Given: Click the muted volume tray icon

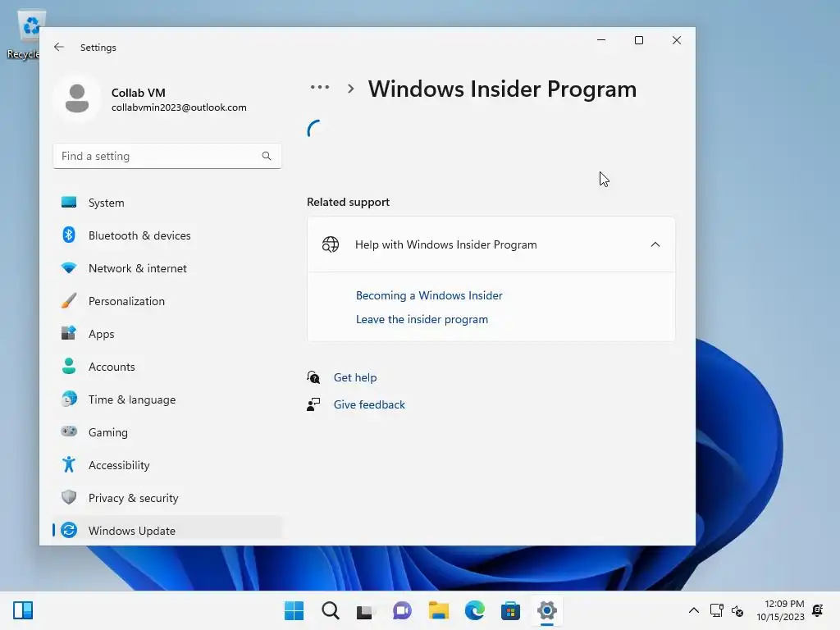Looking at the screenshot, I should (737, 610).
